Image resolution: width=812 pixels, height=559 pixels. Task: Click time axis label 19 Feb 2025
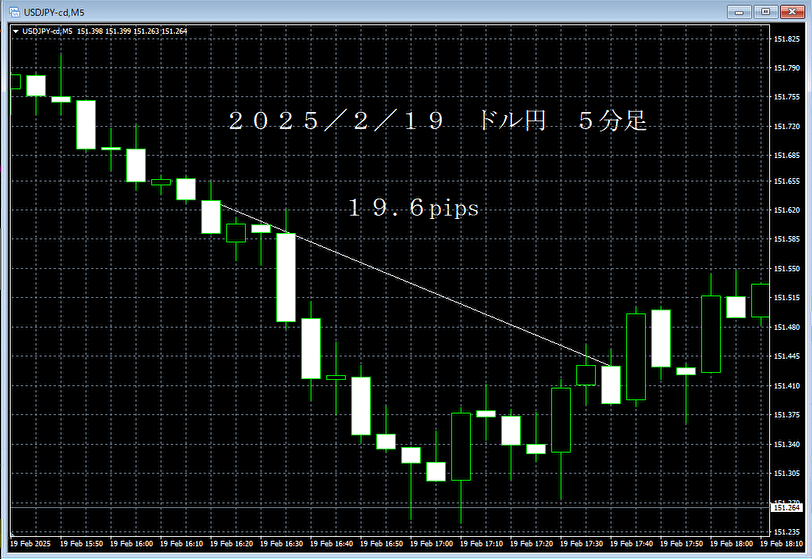tap(30, 543)
